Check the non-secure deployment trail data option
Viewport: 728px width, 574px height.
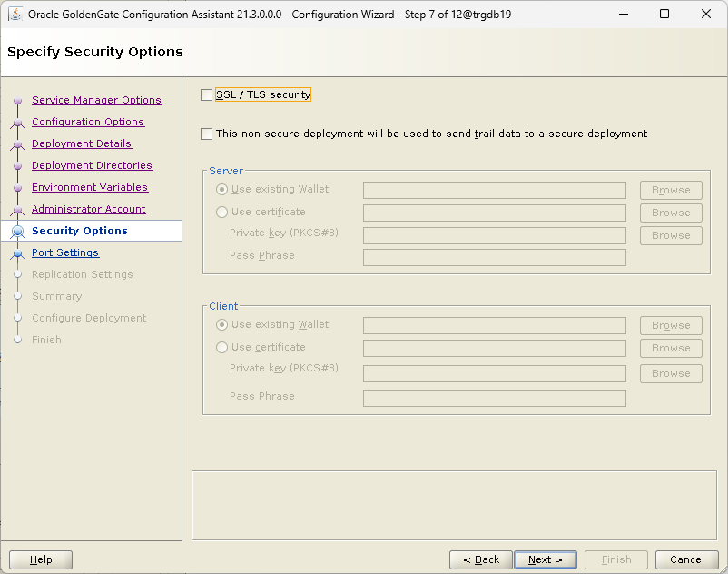pos(207,134)
